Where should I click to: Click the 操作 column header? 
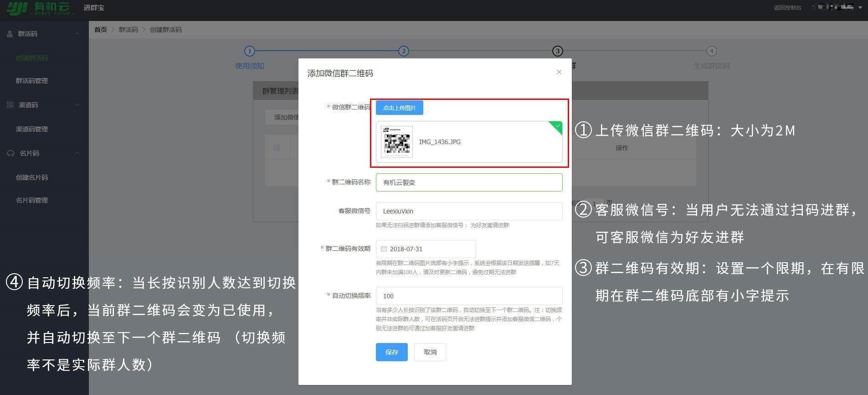pyautogui.click(x=622, y=148)
